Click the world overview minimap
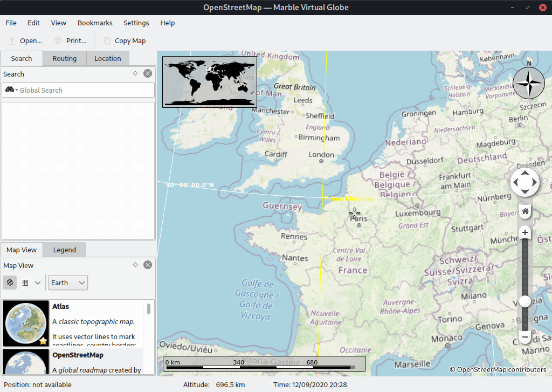Screen dimensions: 552x392 click(210, 82)
